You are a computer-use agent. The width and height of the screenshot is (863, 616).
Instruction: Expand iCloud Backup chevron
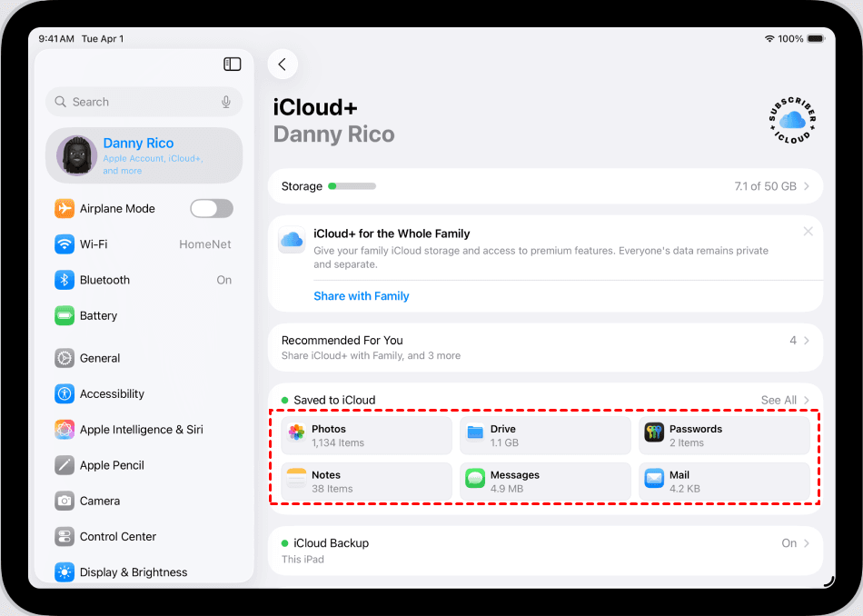point(807,543)
